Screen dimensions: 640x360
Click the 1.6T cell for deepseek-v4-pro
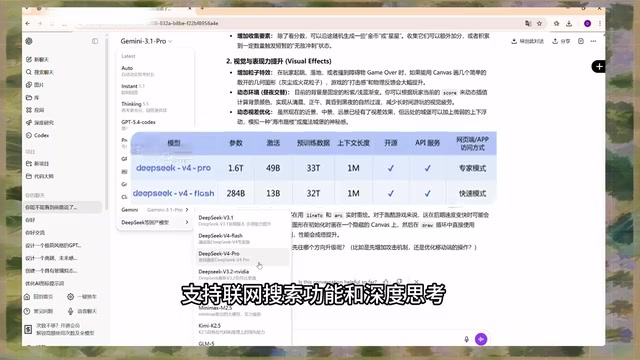click(236, 168)
